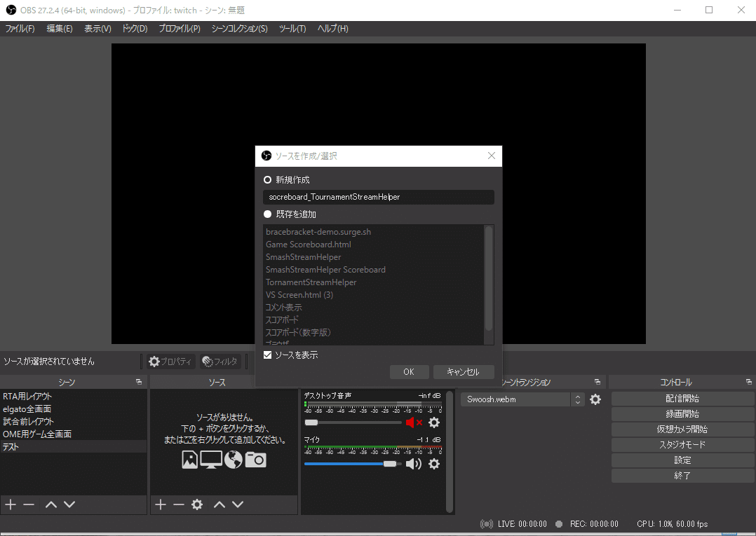The height and width of the screenshot is (536, 756).
Task: Click the source name input field
Action: point(379,197)
